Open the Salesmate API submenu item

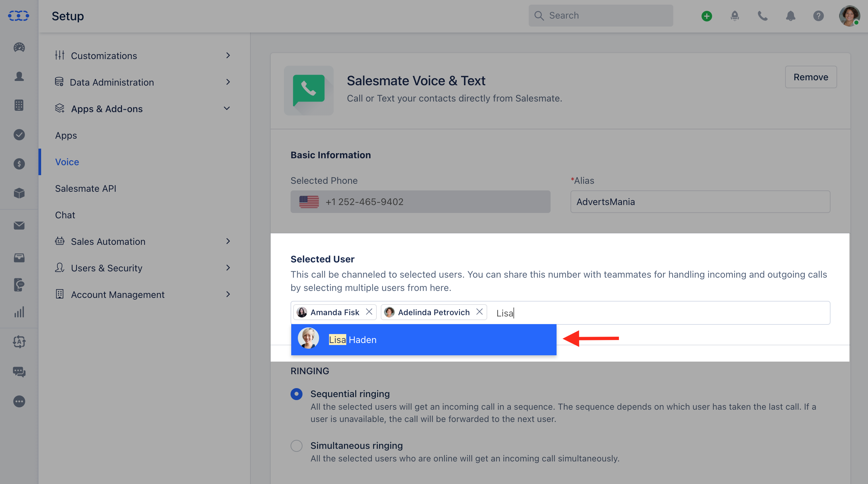click(86, 188)
